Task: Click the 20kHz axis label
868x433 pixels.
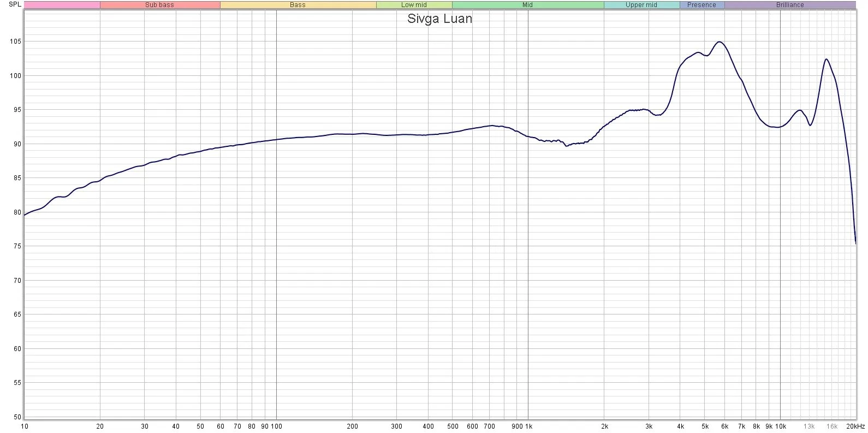Action: (x=855, y=426)
